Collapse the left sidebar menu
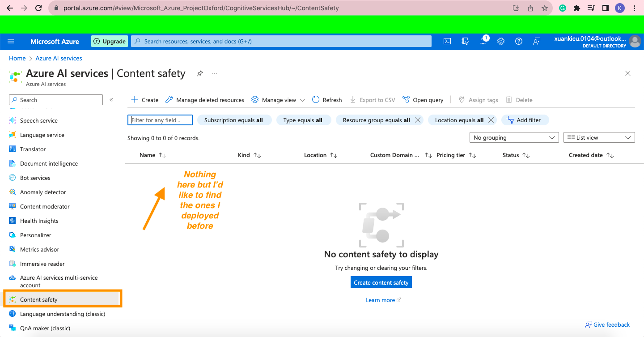Screen dimensions: 644x337 (111, 100)
